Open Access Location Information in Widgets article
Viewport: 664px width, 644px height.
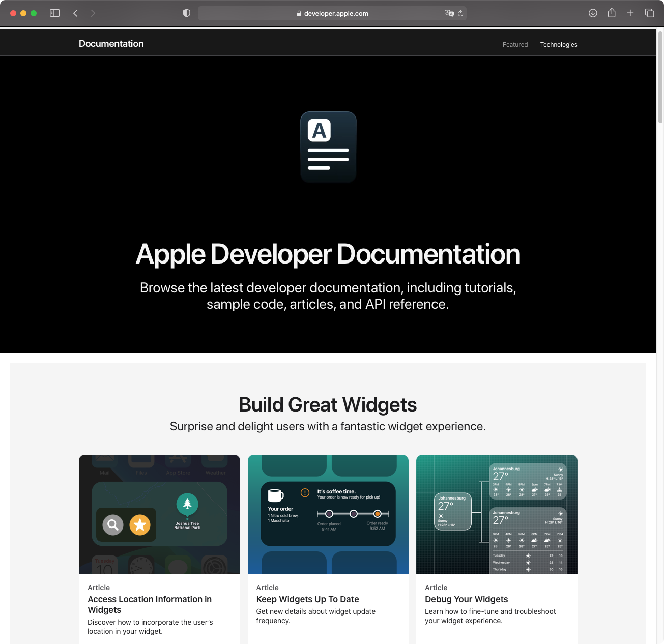[x=150, y=604]
